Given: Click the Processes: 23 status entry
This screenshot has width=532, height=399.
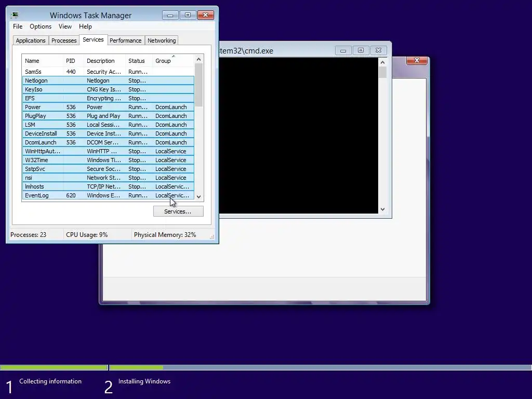Looking at the screenshot, I should click(x=28, y=235).
